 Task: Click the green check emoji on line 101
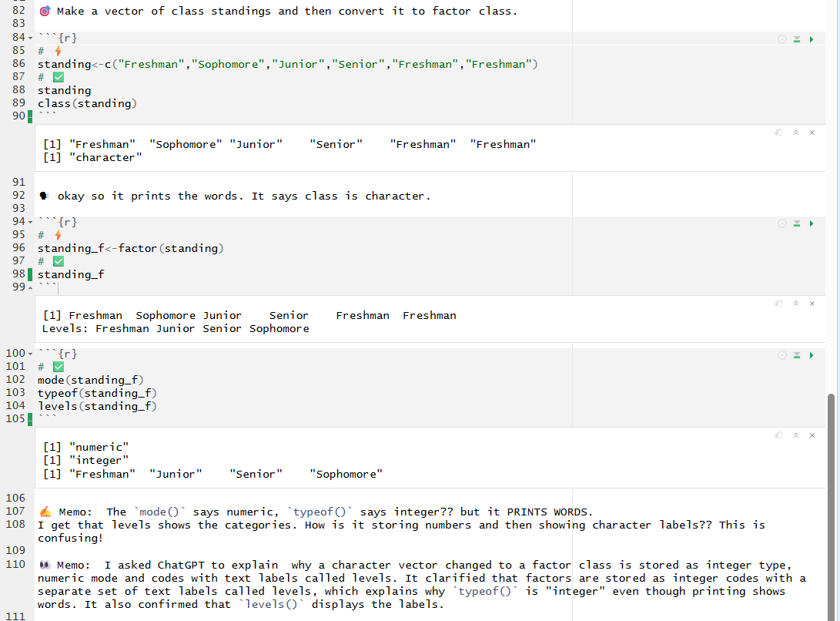pyautogui.click(x=59, y=367)
